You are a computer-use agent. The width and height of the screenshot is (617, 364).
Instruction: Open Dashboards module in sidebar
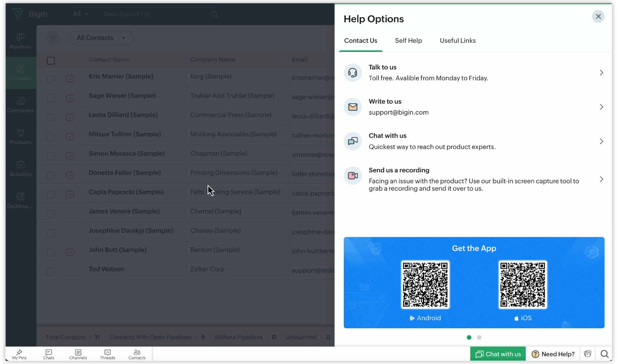[x=21, y=200]
